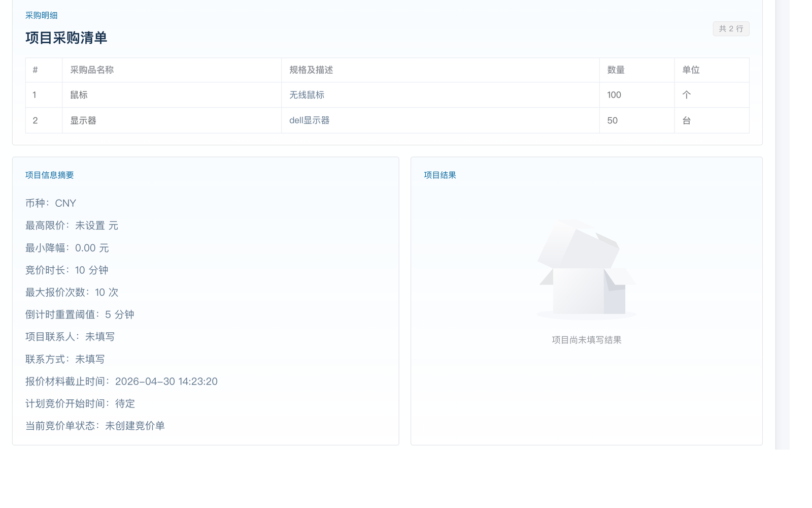Viewport: 812px width, 508px height.
Task: Click the quantity 50 cell
Action: [613, 120]
